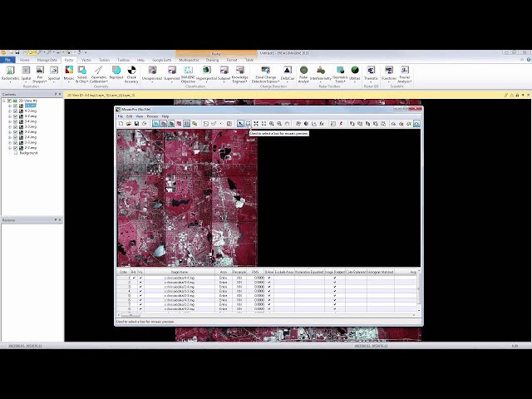This screenshot has height=399, width=532.
Task: Switch to the Manage Data tab
Action: [x=47, y=60]
